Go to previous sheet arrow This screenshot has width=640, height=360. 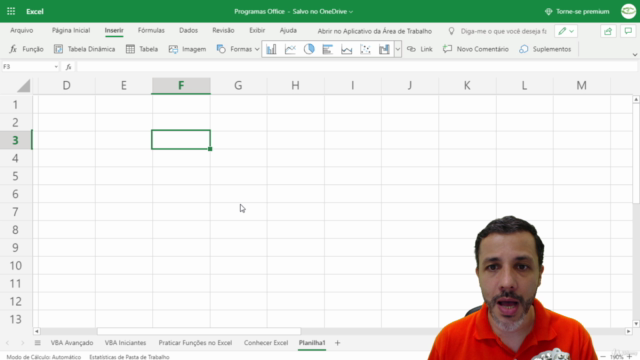point(7,343)
